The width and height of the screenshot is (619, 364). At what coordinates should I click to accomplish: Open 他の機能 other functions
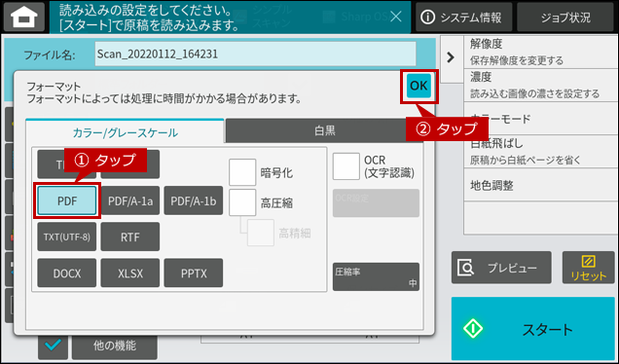pyautogui.click(x=115, y=346)
